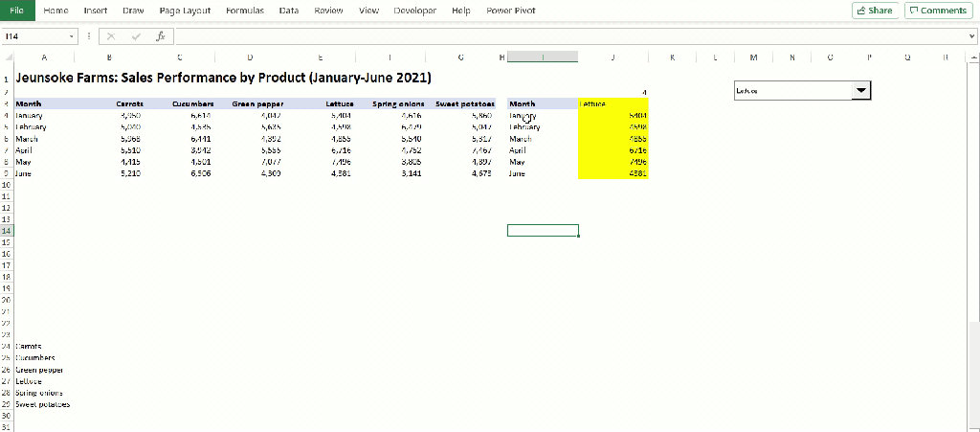Select the yellow Lettuce header cell

(613, 103)
